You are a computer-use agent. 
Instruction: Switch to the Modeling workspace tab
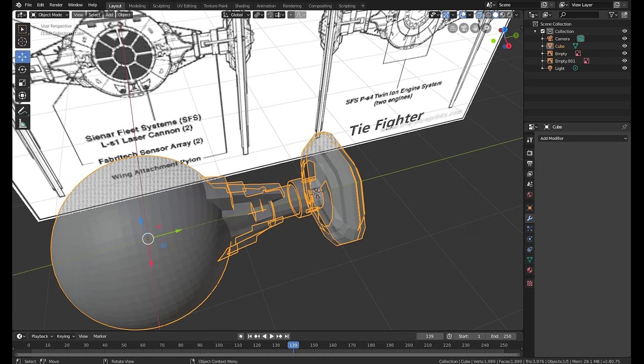pos(137,6)
